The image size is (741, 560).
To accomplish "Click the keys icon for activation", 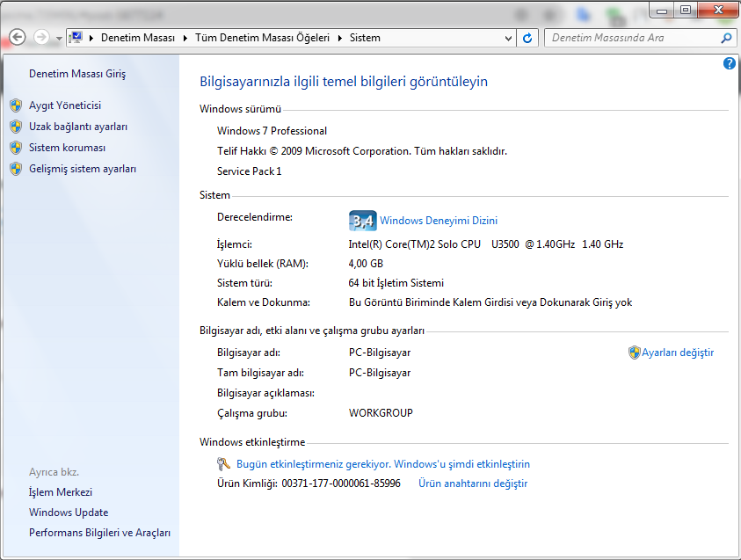I will click(223, 464).
